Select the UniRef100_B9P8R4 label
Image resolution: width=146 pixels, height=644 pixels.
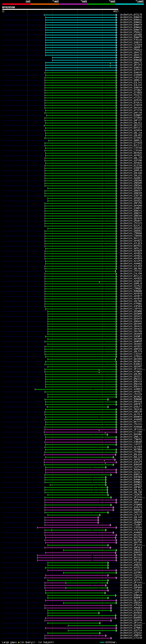(x=131, y=477)
